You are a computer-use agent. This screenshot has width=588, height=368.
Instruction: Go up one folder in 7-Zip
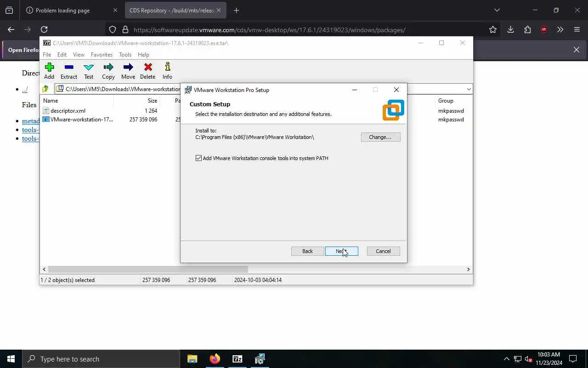(x=45, y=89)
